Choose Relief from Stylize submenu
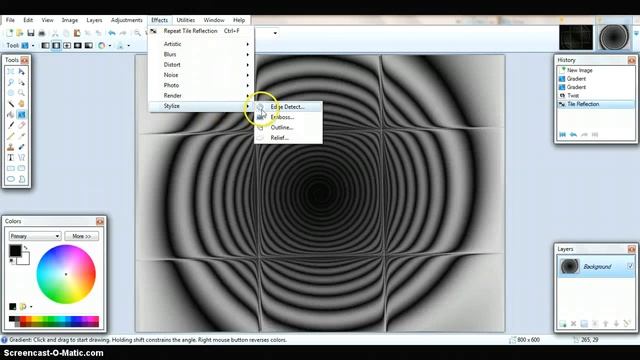640x360 pixels. tap(288, 138)
